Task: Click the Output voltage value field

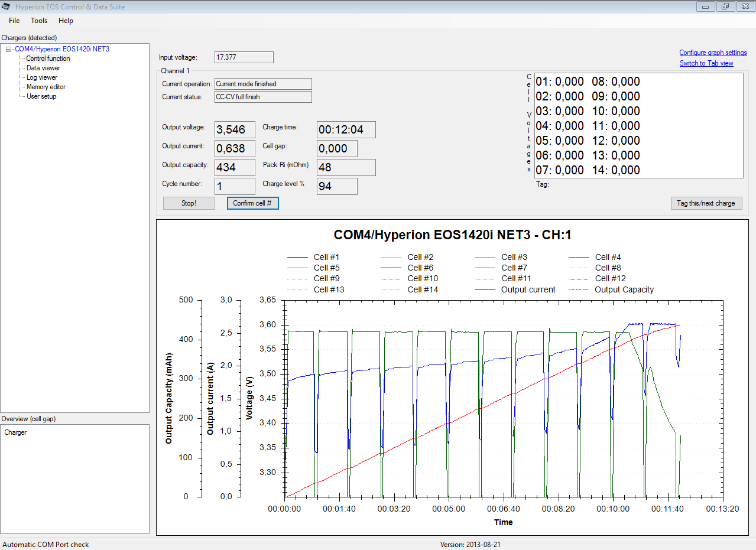Action: (x=235, y=130)
